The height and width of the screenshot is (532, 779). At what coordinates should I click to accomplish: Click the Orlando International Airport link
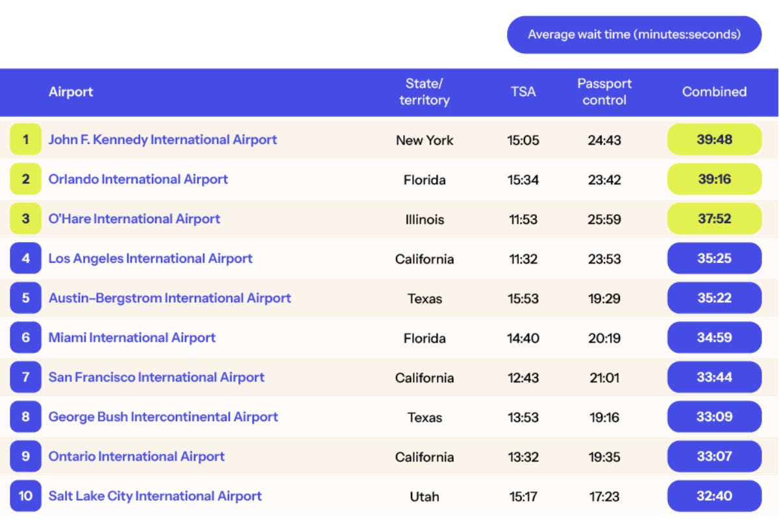click(x=138, y=179)
